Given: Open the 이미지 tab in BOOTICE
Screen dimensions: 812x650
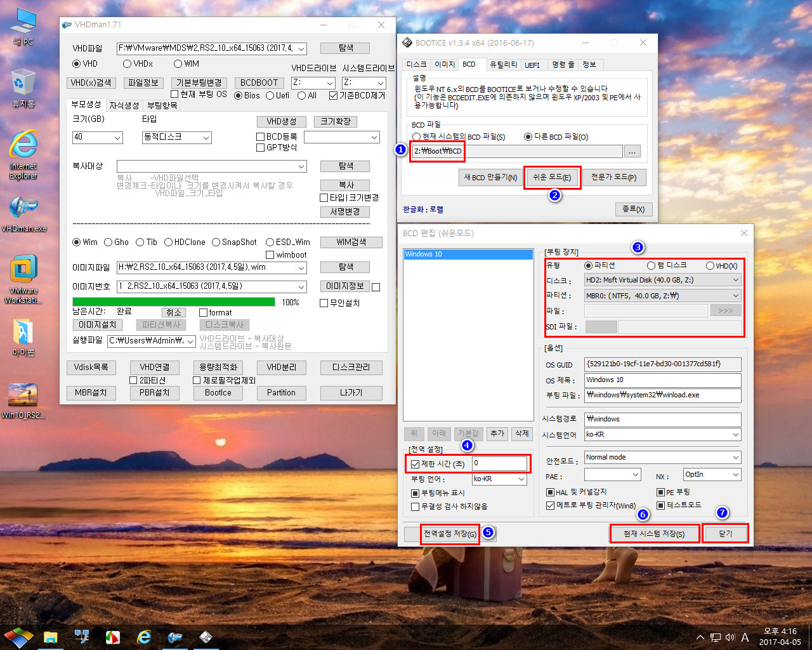Looking at the screenshot, I should [x=444, y=65].
